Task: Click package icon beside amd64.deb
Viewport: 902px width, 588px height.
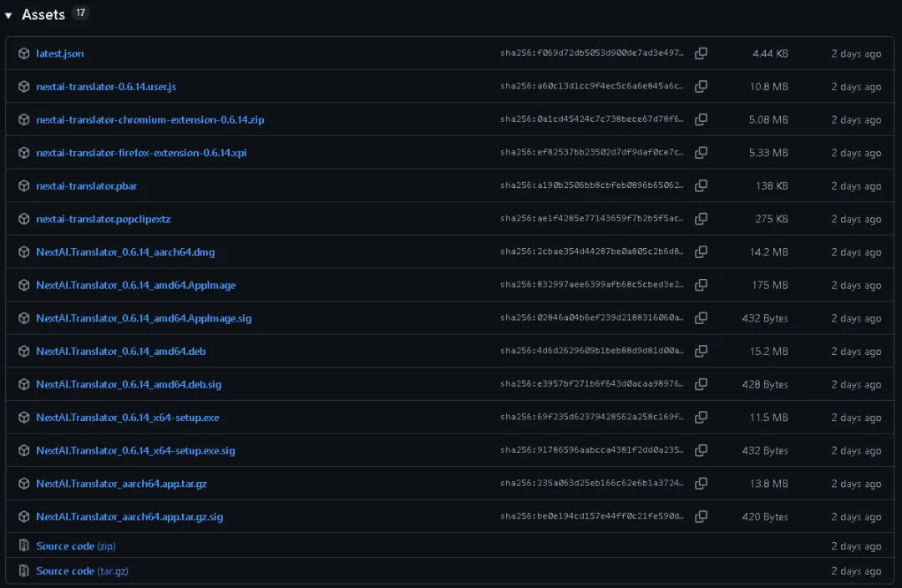Action: (23, 351)
